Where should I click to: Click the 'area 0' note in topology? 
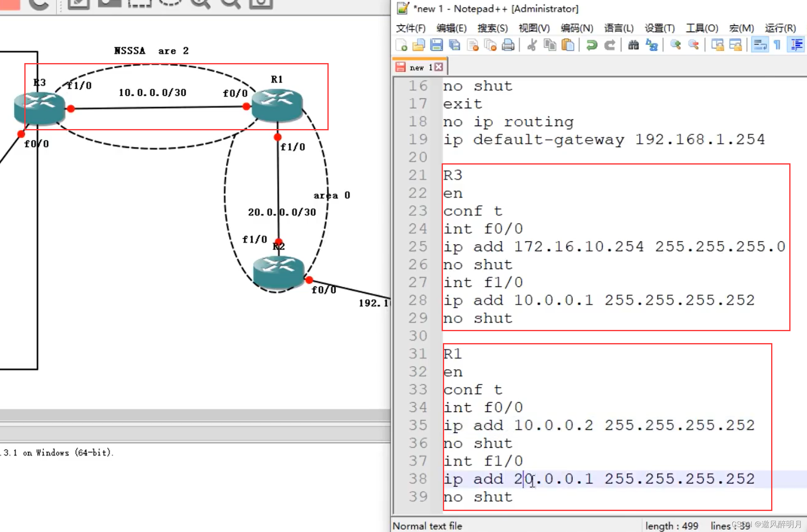tap(332, 195)
